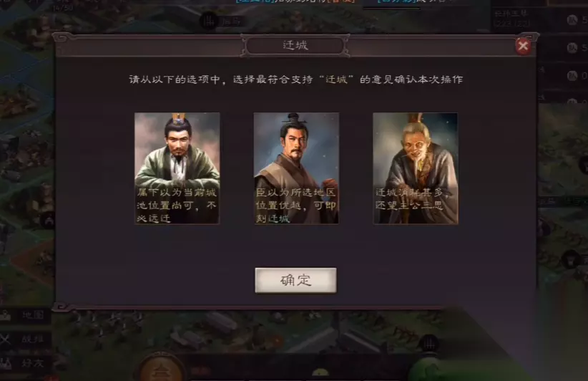Image resolution: width=588 pixels, height=381 pixels.
Task: Select advisor card saying 可即刻迁城
Action: [296, 168]
